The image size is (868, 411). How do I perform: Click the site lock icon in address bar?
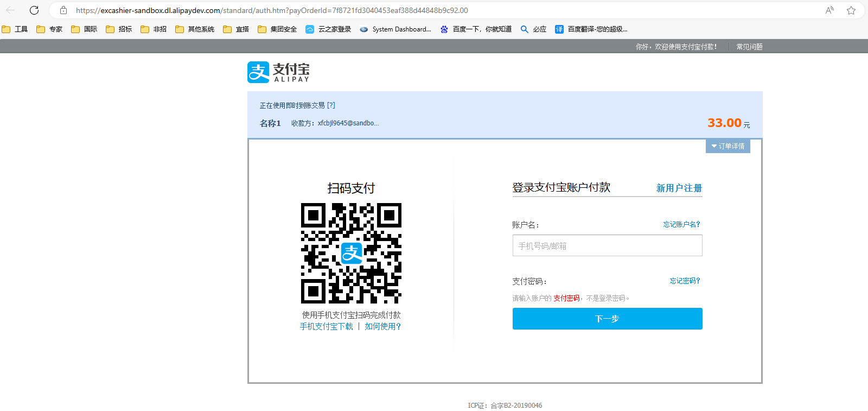[63, 10]
